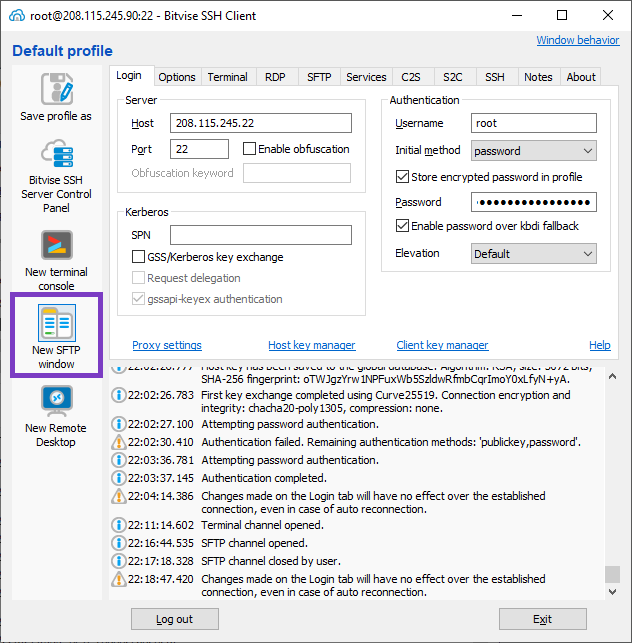Click the Obfuscation keyword field

pyautogui.click(x=297, y=173)
